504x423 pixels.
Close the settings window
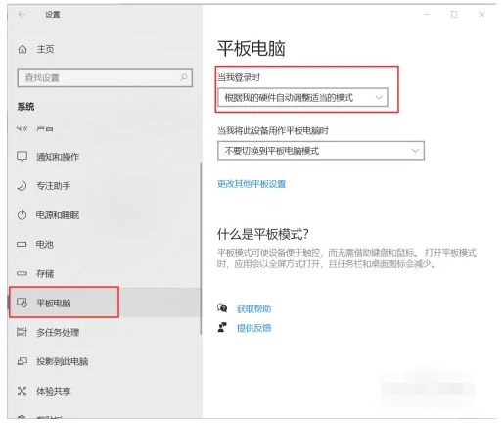(x=481, y=14)
